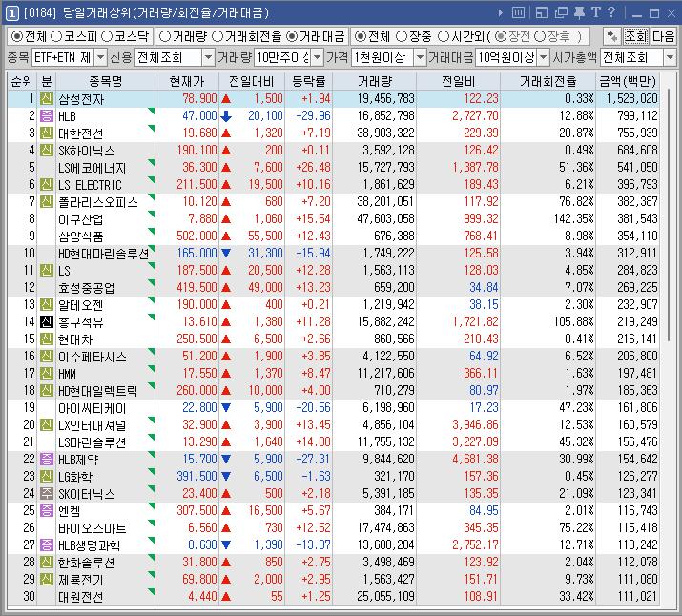This screenshot has width=682, height=616.
Task: Click the 신 badge in the 삼성전자 row
Action: tap(47, 98)
